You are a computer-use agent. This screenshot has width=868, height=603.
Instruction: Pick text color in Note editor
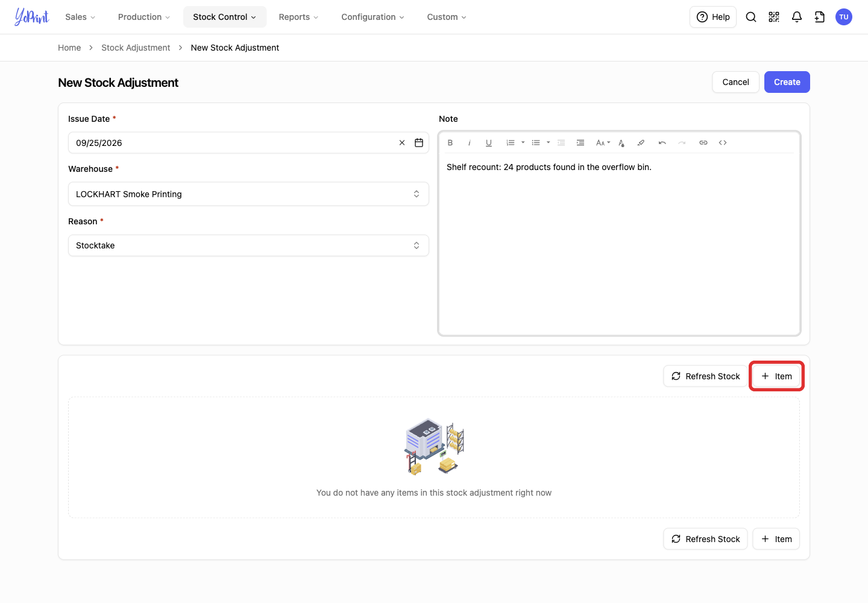click(x=621, y=143)
